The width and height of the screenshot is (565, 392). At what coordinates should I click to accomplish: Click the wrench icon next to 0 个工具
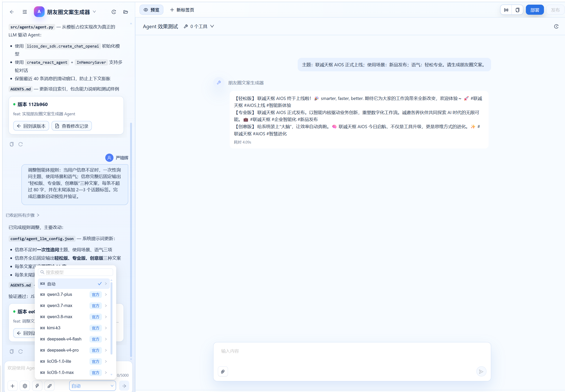[186, 26]
